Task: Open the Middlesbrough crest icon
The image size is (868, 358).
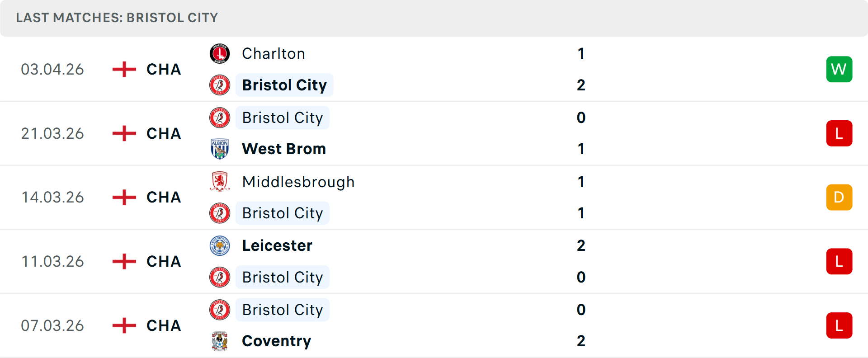Action: pyautogui.click(x=220, y=182)
